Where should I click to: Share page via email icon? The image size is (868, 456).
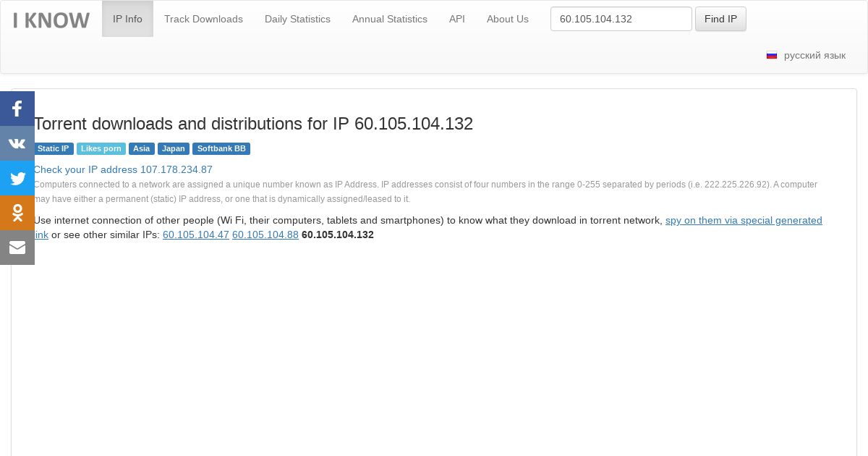[x=17, y=248]
